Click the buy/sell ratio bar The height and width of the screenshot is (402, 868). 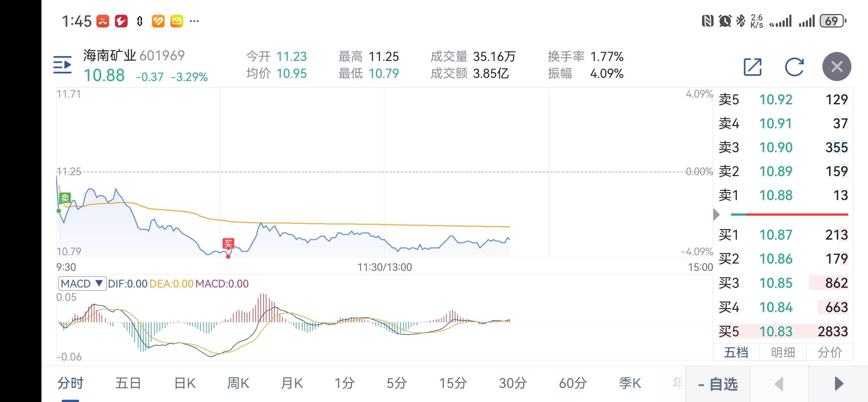coord(789,214)
